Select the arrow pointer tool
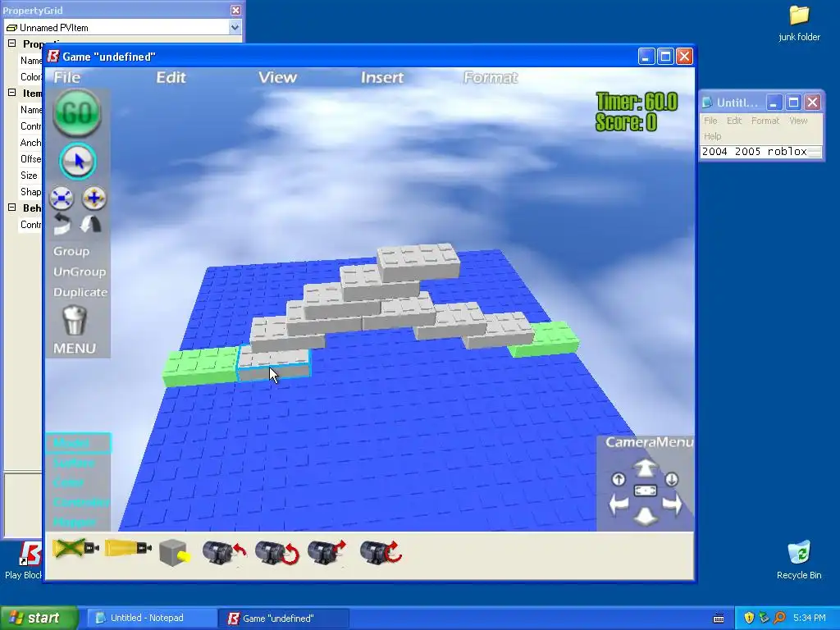The height and width of the screenshot is (630, 840). [78, 161]
